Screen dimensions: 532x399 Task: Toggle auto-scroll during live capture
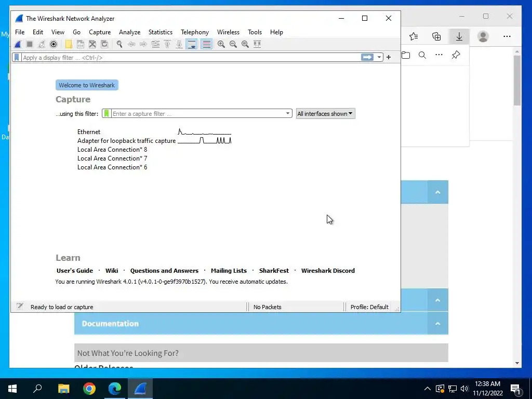point(192,44)
